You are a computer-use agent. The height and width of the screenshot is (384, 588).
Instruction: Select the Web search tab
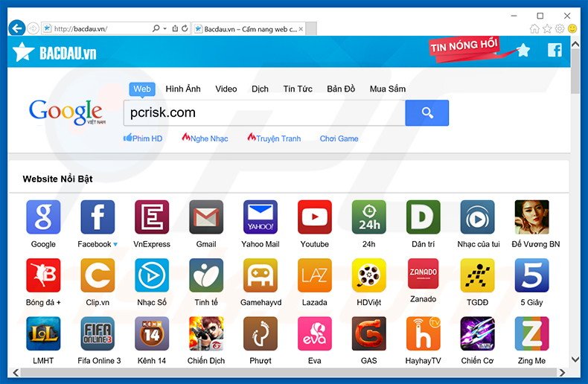click(x=141, y=89)
